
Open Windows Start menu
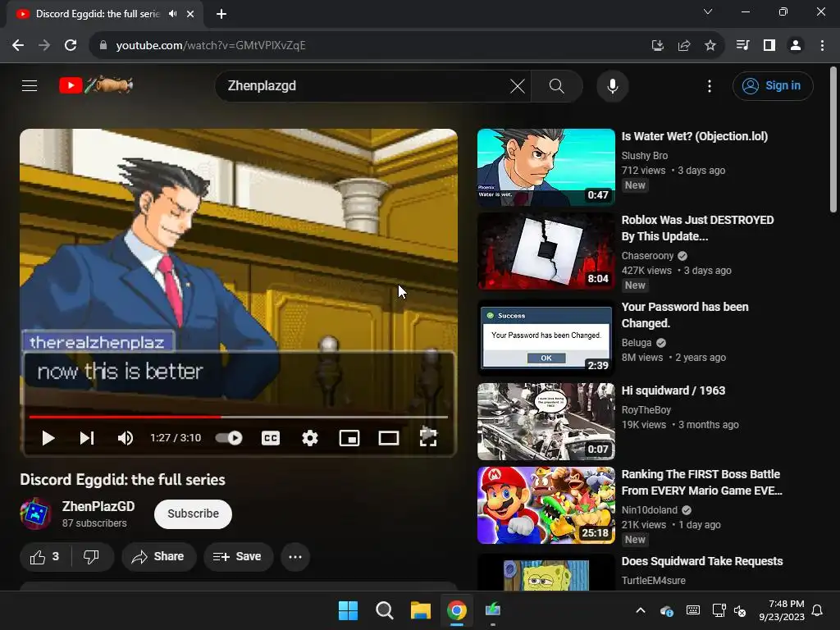tap(348, 610)
